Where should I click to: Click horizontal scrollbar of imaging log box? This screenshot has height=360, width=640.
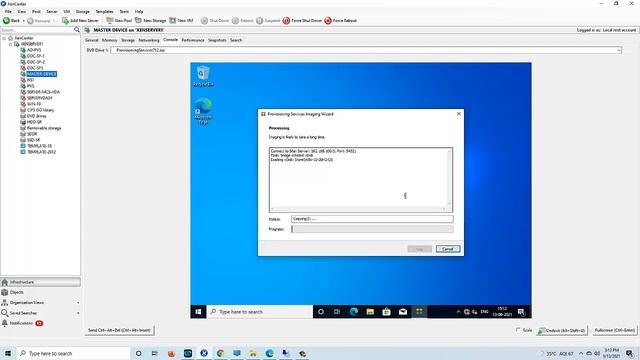tap(358, 209)
